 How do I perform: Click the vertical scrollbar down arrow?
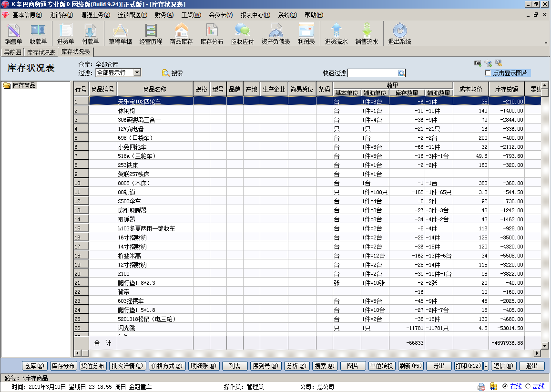(545, 345)
